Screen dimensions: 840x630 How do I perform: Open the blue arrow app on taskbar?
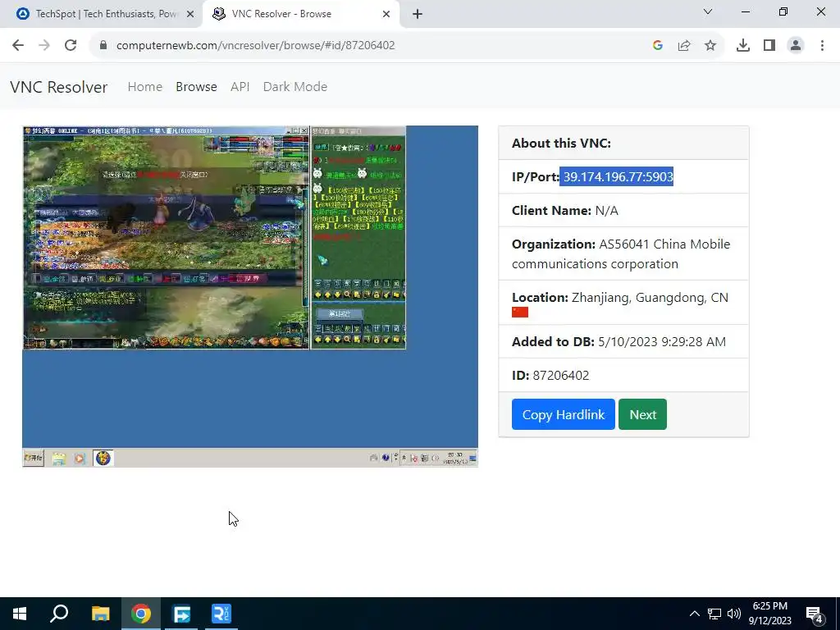pyautogui.click(x=181, y=614)
